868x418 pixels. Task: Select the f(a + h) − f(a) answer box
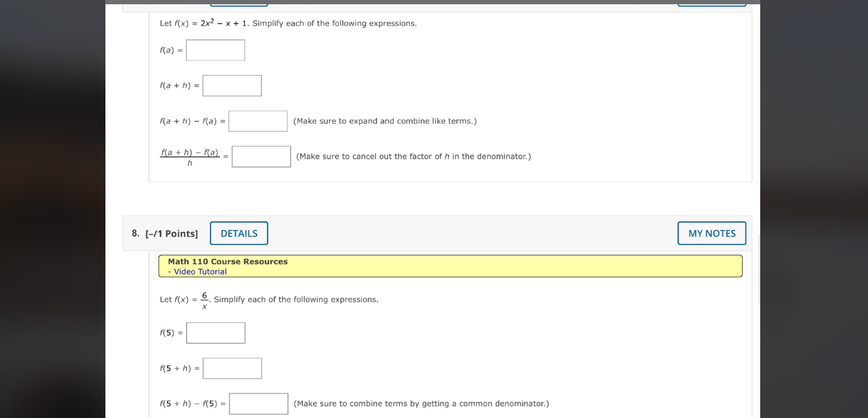[258, 121]
